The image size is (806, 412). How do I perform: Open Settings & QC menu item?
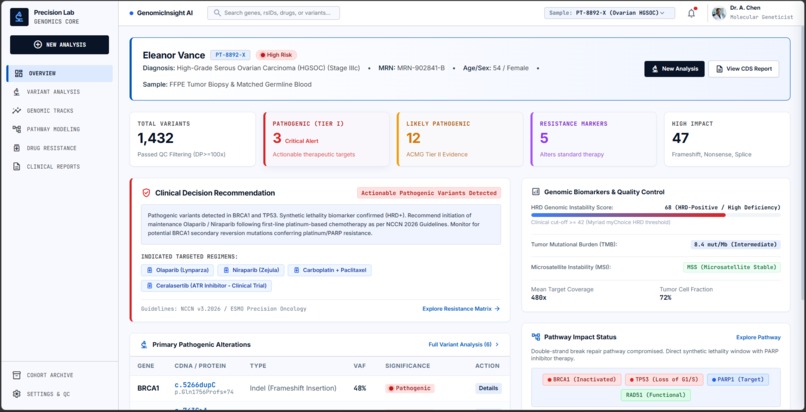point(60,394)
